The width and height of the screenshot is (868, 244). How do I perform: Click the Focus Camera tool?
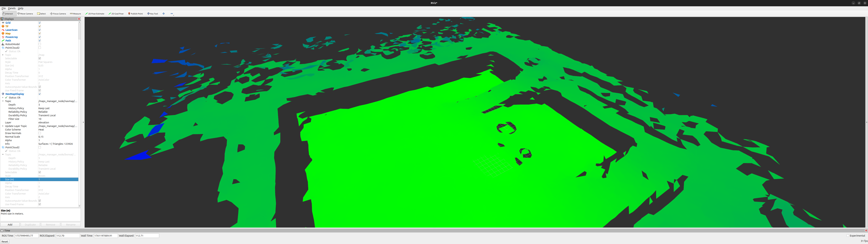click(58, 14)
